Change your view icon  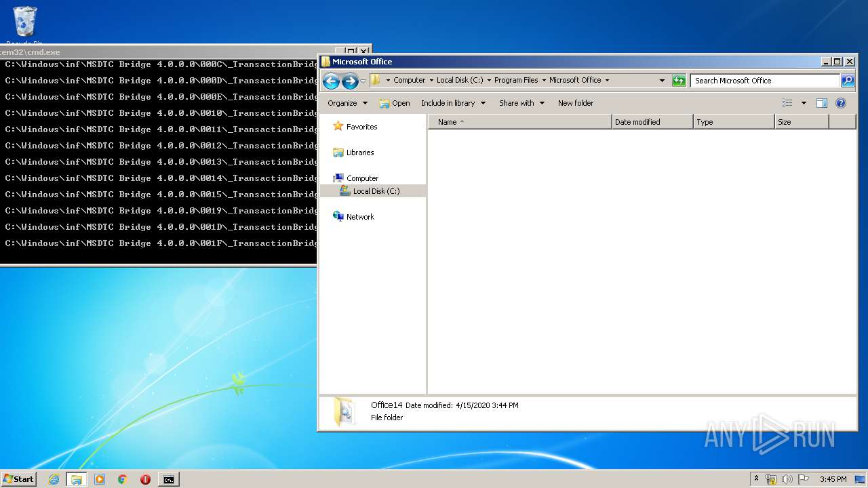(x=787, y=103)
